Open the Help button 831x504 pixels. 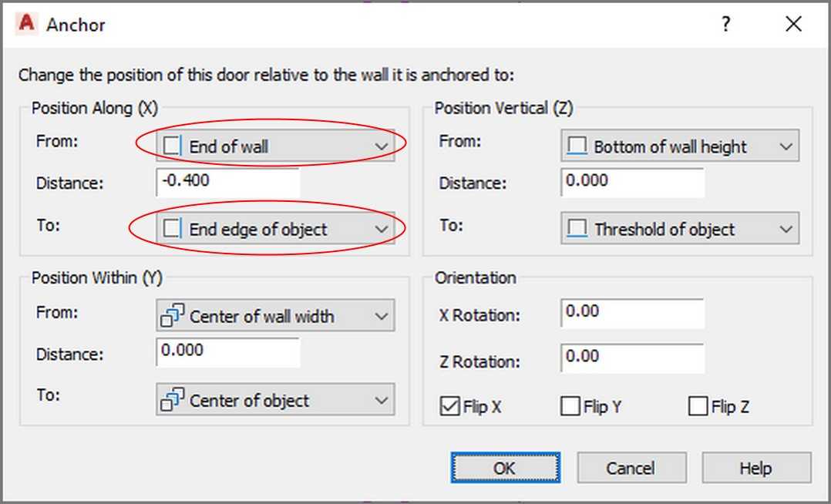[x=756, y=468]
